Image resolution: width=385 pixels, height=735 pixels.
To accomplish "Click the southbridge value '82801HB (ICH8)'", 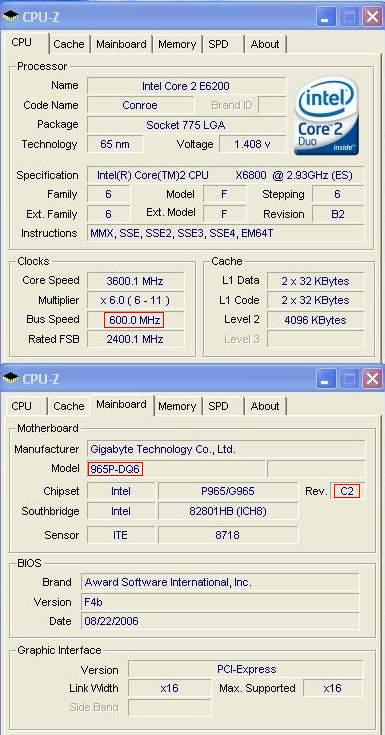I will coord(228,511).
